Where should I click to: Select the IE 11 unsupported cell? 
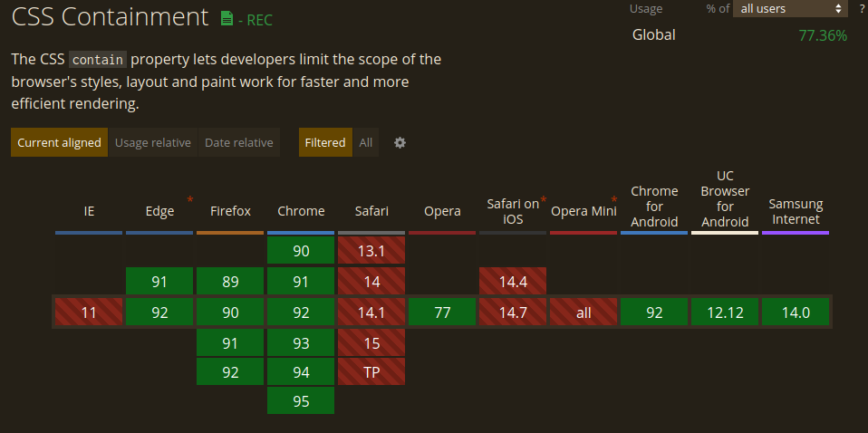(x=89, y=313)
